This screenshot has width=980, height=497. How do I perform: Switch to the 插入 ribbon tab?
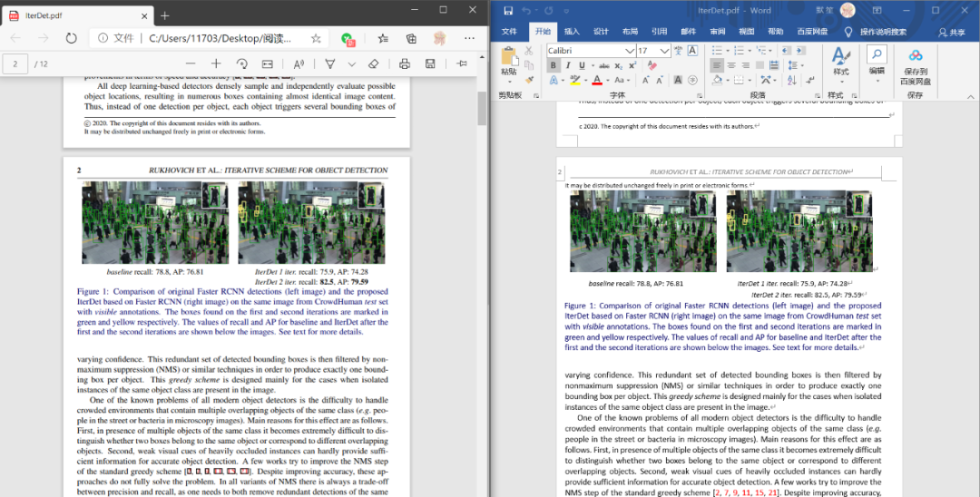572,31
